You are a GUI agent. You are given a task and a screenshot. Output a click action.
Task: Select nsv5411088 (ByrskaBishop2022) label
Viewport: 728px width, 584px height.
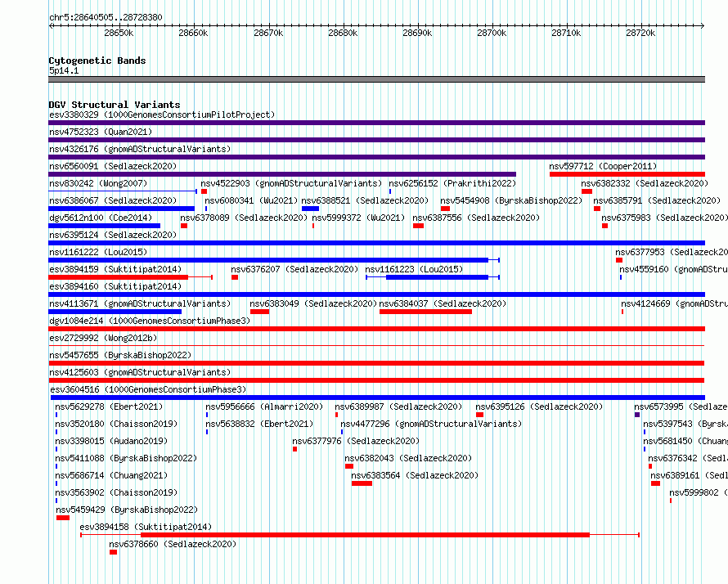[126, 458]
